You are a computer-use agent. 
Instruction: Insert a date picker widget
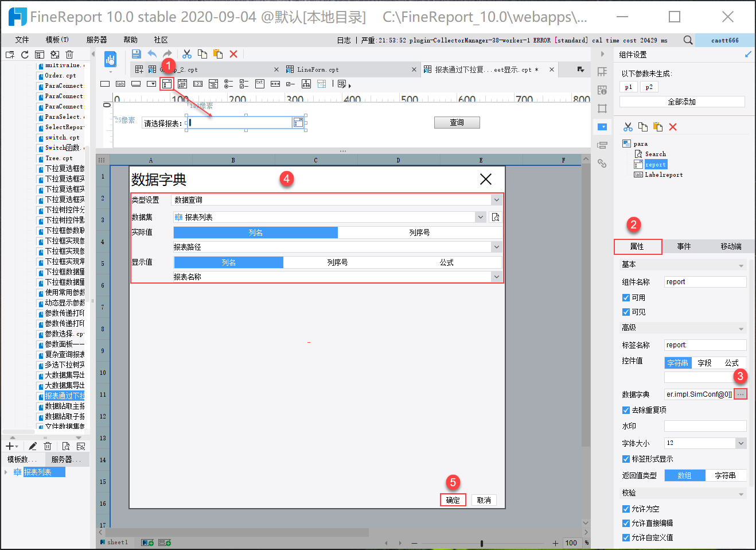182,84
